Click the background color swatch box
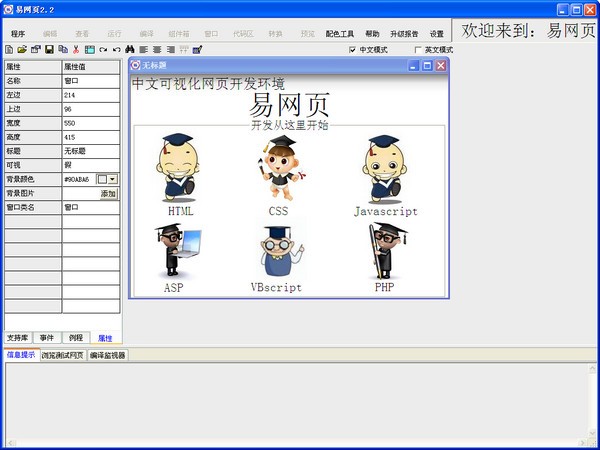The image size is (600, 450). (101, 179)
